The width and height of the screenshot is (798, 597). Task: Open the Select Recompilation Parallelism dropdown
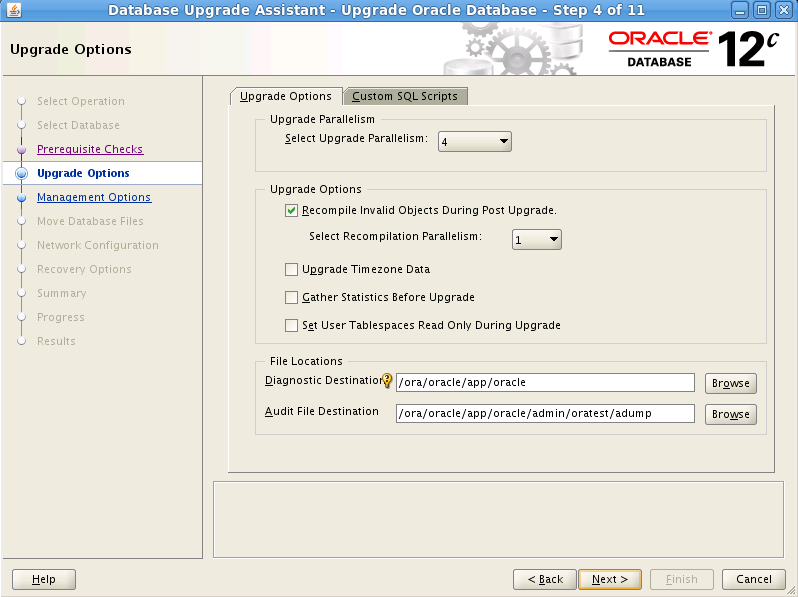[536, 240]
